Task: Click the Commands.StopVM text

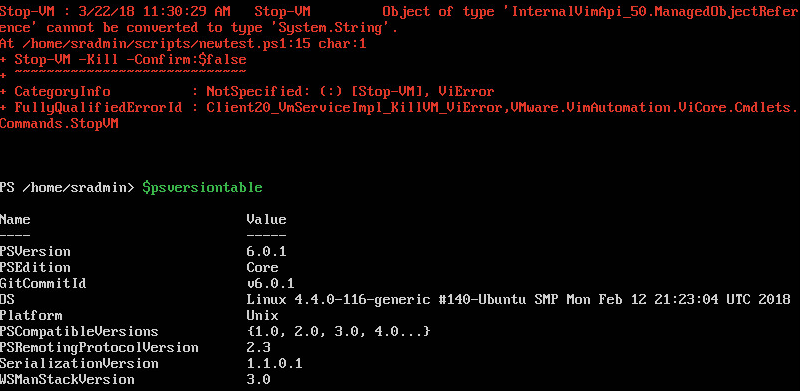Action: (59, 124)
